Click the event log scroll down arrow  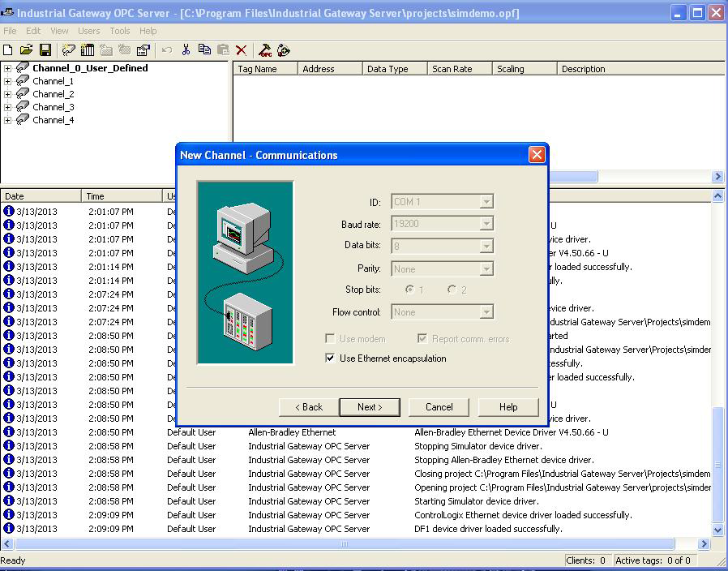point(717,530)
